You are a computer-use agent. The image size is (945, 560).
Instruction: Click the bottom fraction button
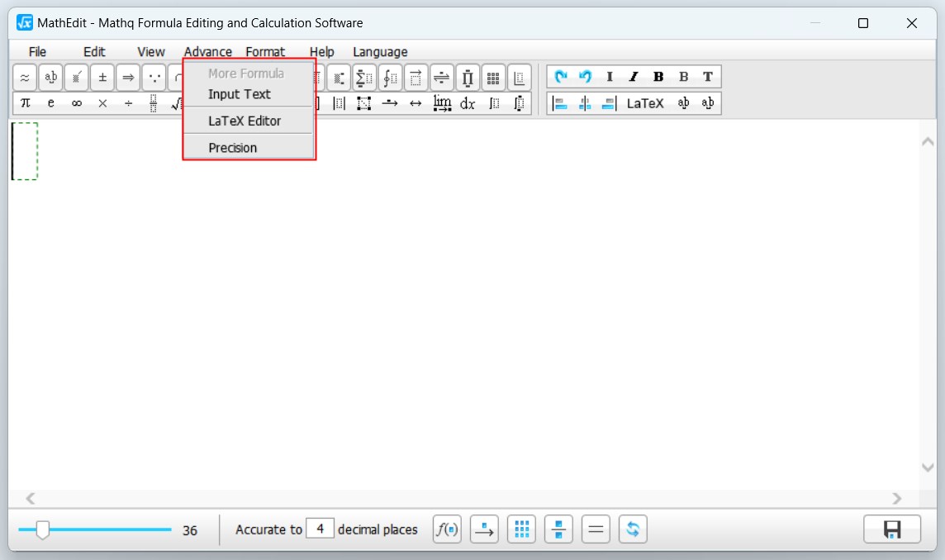558,529
